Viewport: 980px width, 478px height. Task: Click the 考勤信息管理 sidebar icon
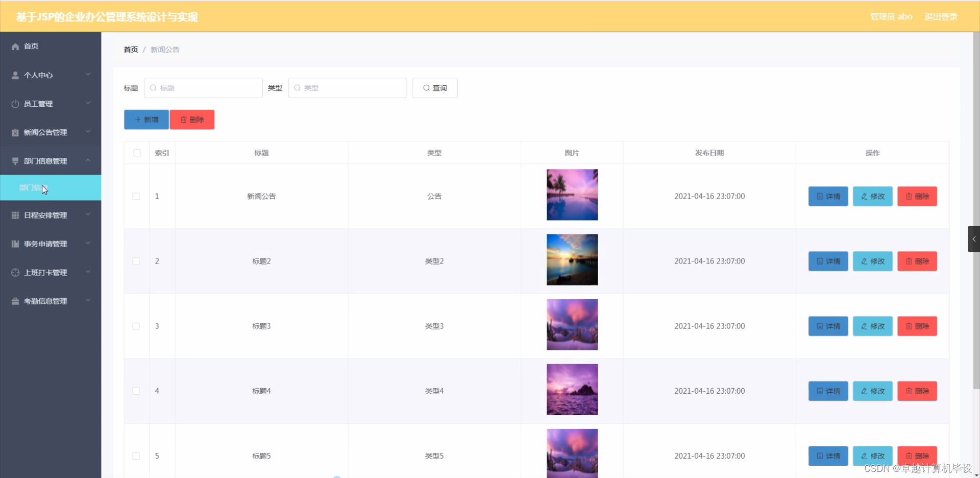coord(14,301)
